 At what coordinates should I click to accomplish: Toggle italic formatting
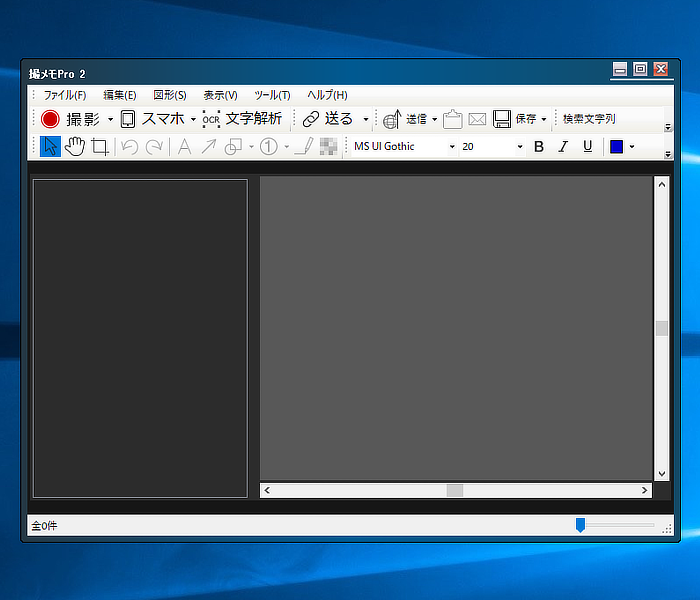[x=563, y=146]
